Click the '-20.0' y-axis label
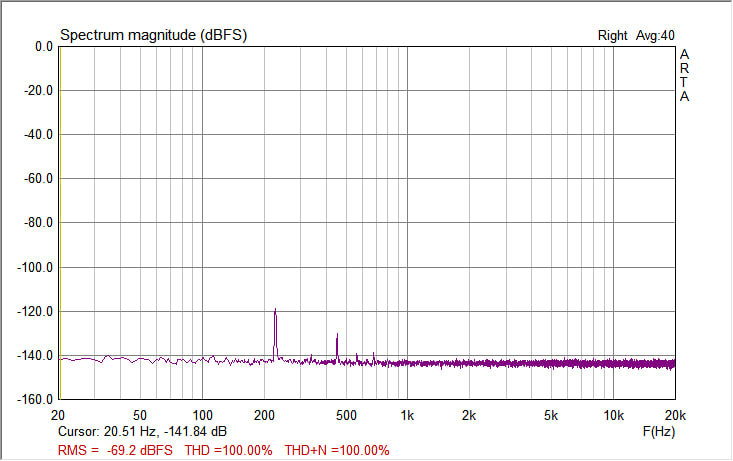The image size is (733, 461). tap(39, 90)
